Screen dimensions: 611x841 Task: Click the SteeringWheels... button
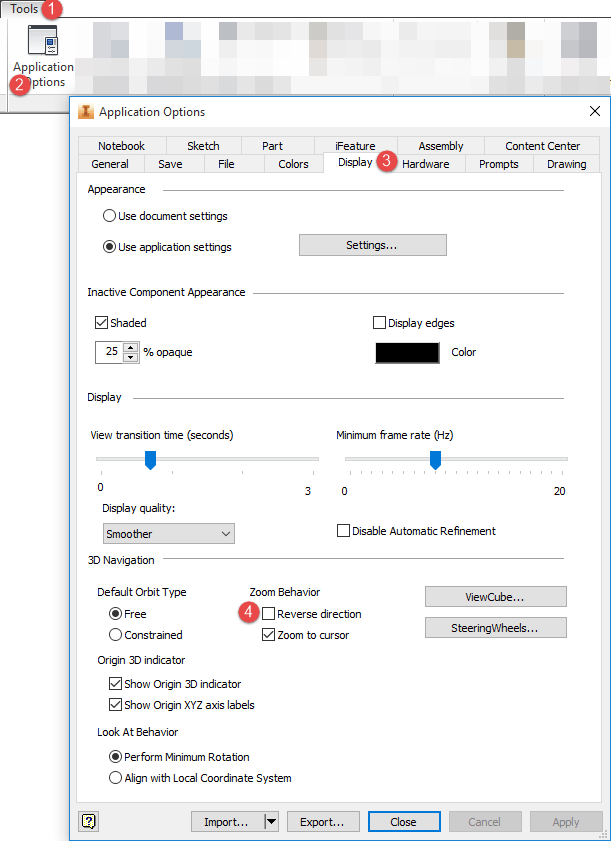(x=496, y=628)
